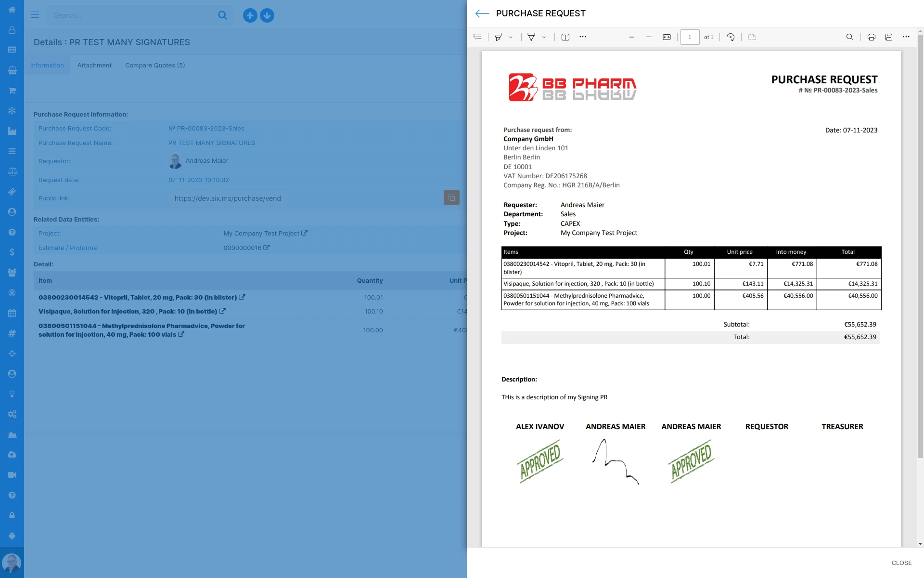
Task: Open the balance scales sidebar icon
Action: 12,171
